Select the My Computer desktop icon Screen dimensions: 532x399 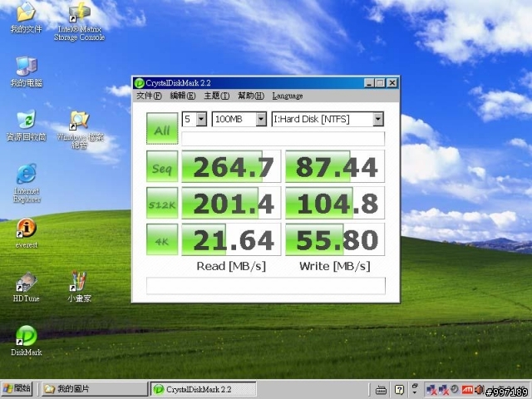(27, 66)
